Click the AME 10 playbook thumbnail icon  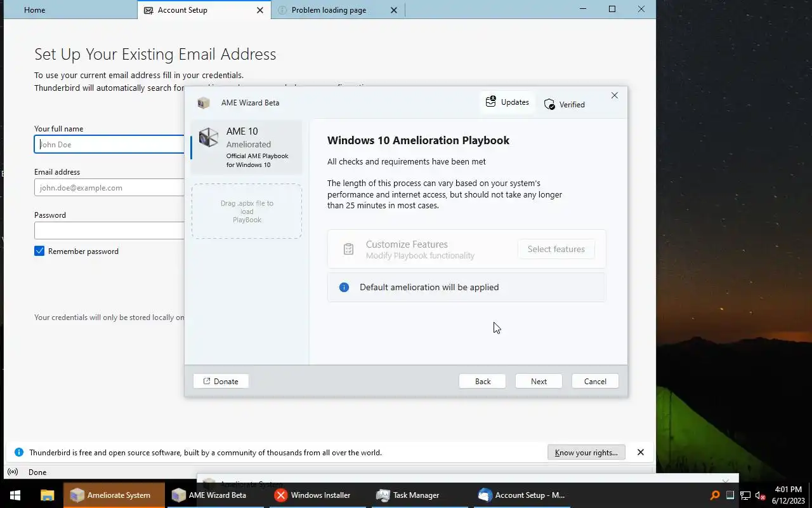pos(208,137)
